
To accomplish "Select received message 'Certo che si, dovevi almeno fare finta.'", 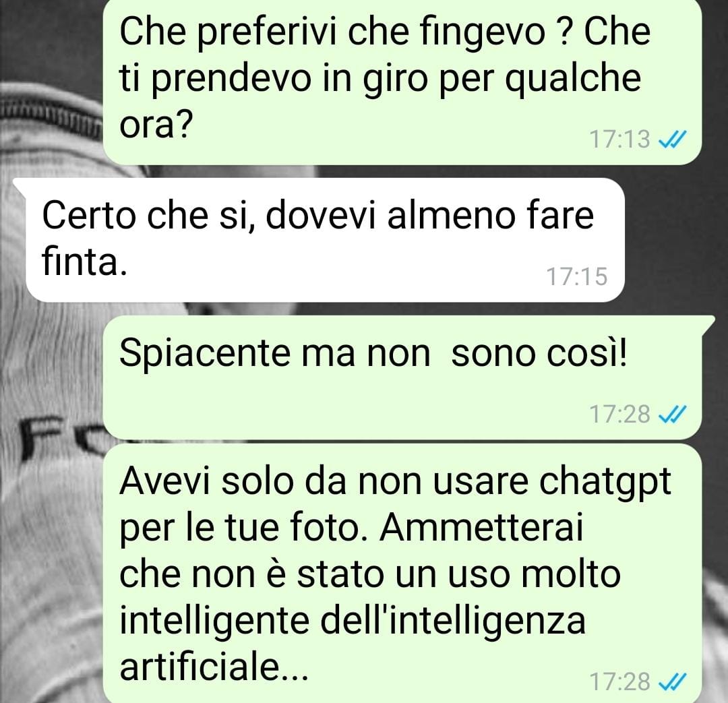I will pyautogui.click(x=325, y=240).
